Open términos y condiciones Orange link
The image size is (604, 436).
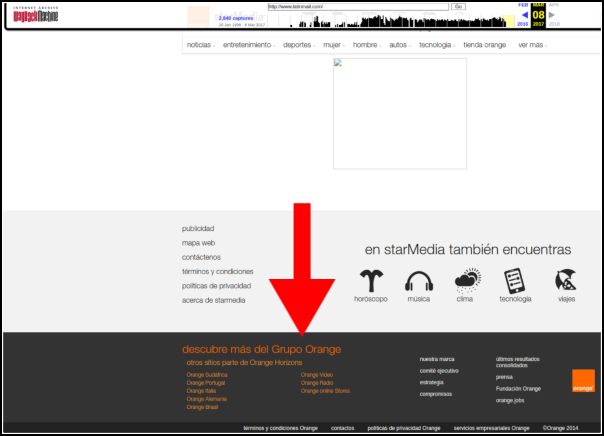tap(280, 428)
